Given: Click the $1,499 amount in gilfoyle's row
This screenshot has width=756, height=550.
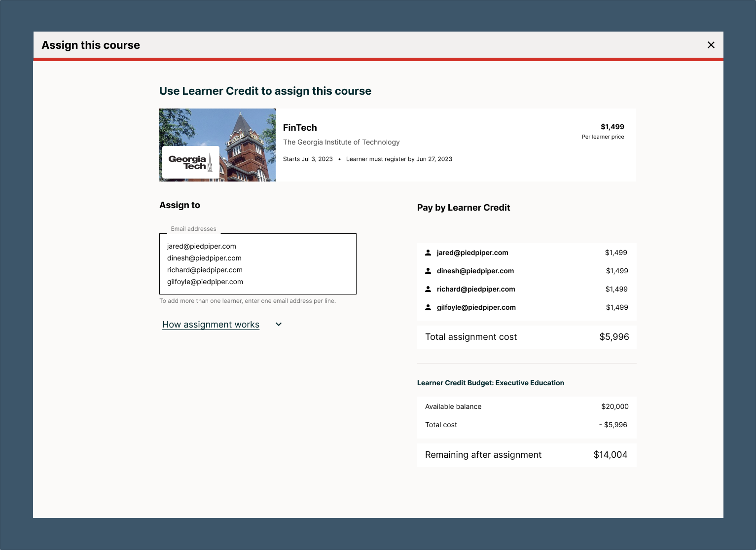Looking at the screenshot, I should tap(617, 307).
